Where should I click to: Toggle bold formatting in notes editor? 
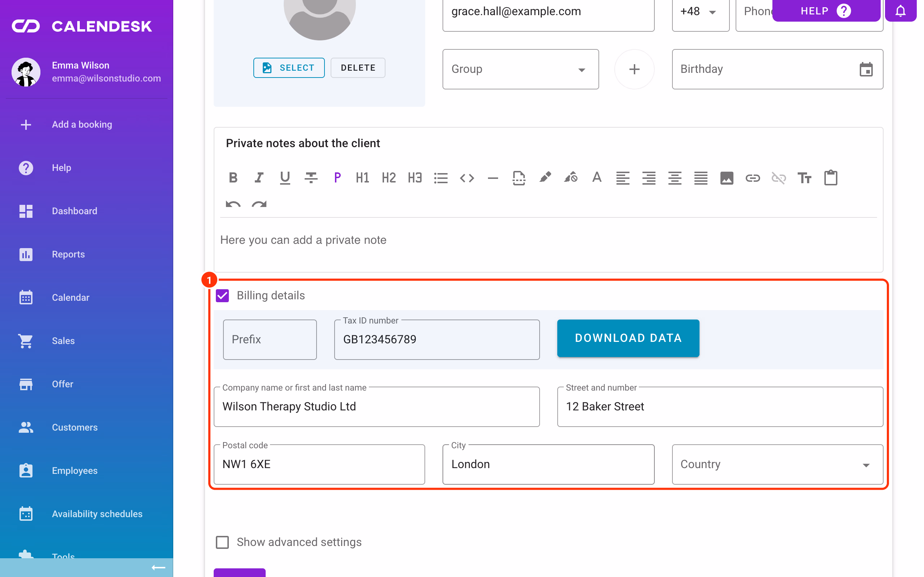[x=233, y=178]
